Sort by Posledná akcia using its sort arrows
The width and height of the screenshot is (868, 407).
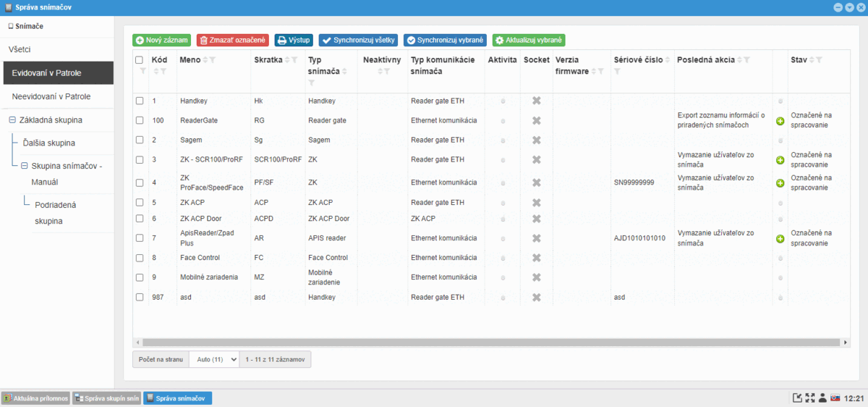click(739, 60)
